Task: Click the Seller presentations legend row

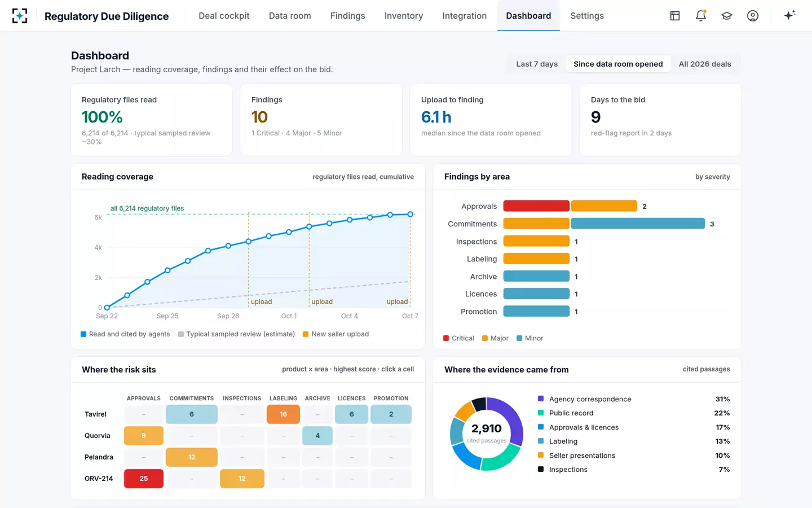Action: click(634, 456)
